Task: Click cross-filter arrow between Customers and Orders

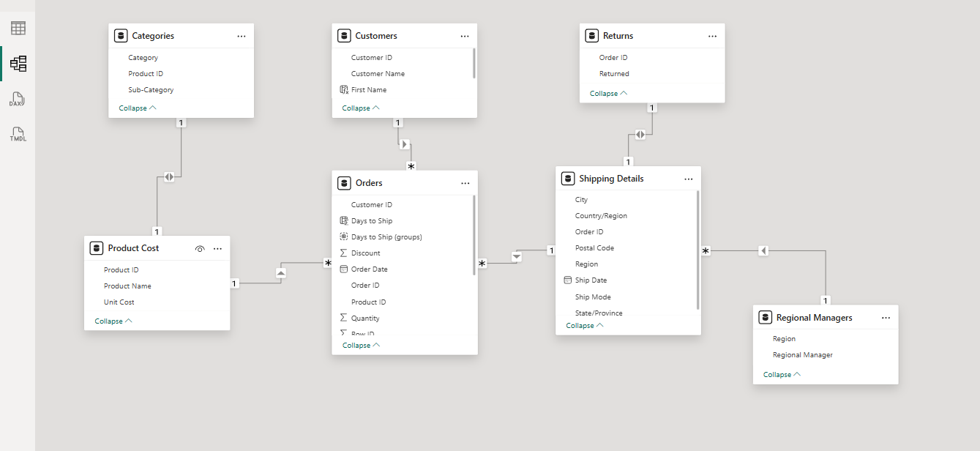Action: click(404, 144)
